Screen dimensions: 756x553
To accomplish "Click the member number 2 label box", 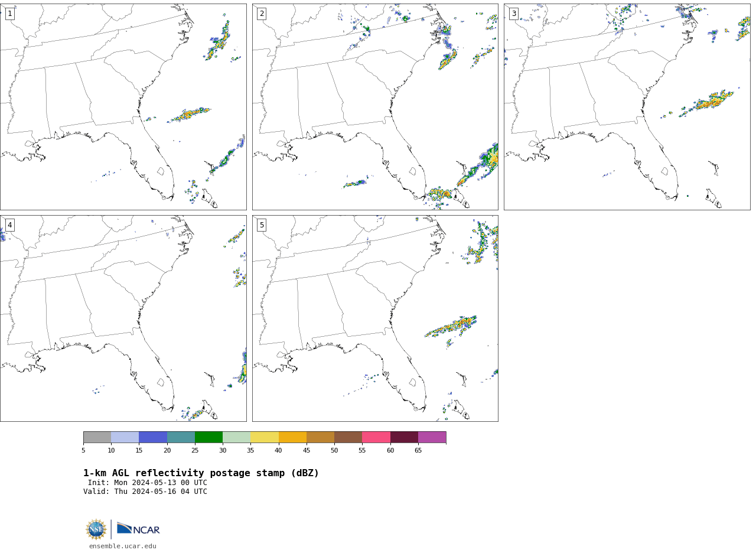I will pos(262,14).
